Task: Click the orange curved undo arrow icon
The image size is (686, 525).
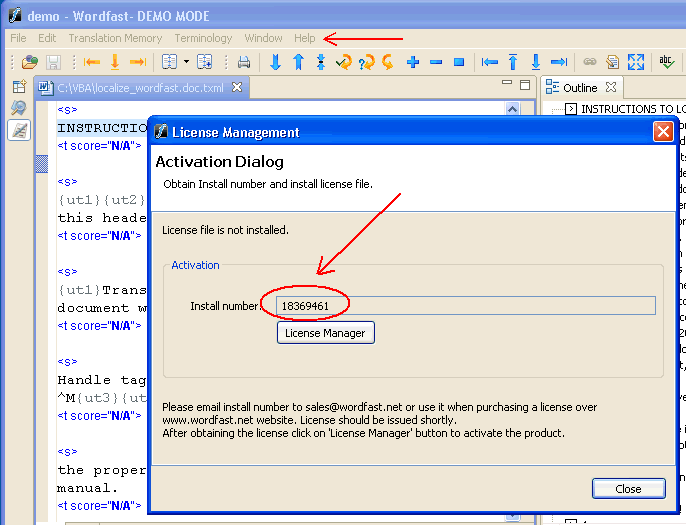Action: [x=388, y=62]
